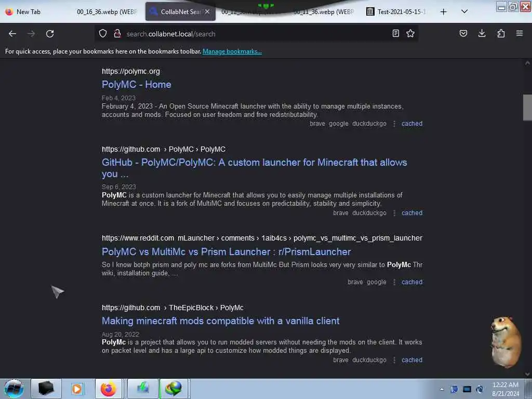Open cached link for reddit result
532x399 pixels.
[412, 282]
